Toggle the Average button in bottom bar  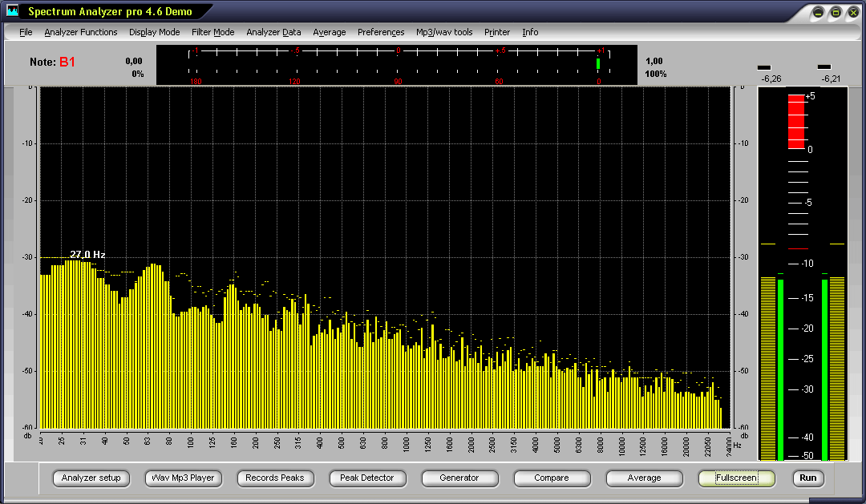(644, 478)
